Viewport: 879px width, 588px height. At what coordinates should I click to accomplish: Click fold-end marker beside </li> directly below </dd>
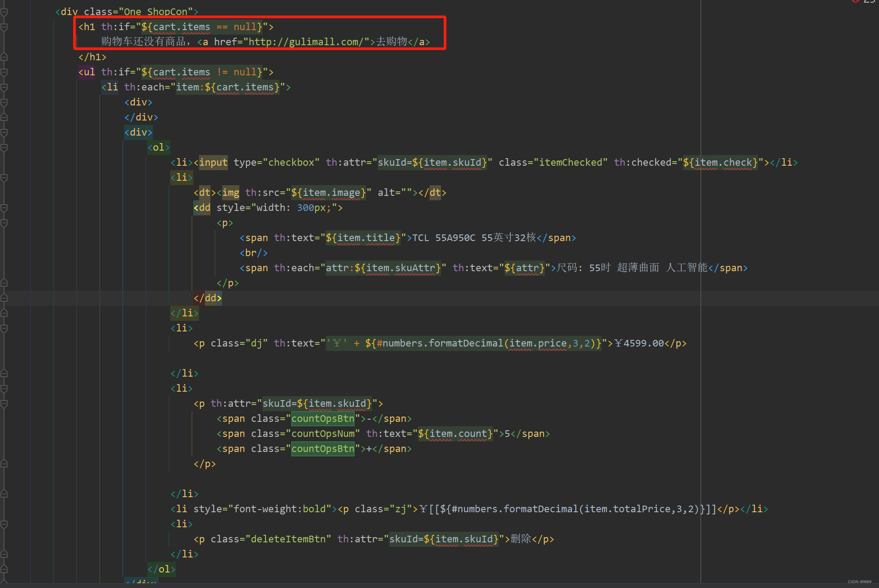pyautogui.click(x=4, y=313)
